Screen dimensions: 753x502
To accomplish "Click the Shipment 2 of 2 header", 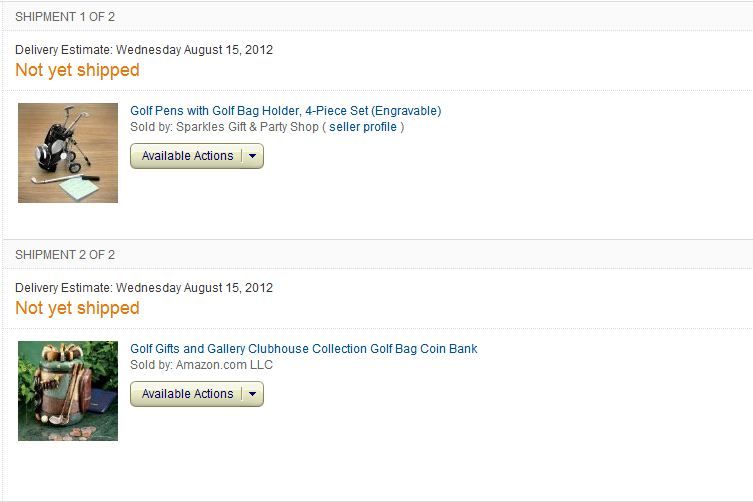I will (x=65, y=255).
